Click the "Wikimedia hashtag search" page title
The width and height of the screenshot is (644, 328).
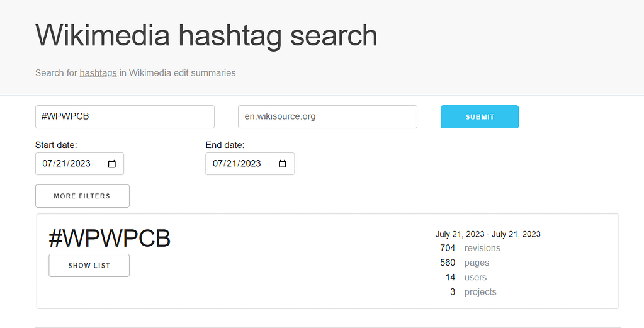(206, 35)
